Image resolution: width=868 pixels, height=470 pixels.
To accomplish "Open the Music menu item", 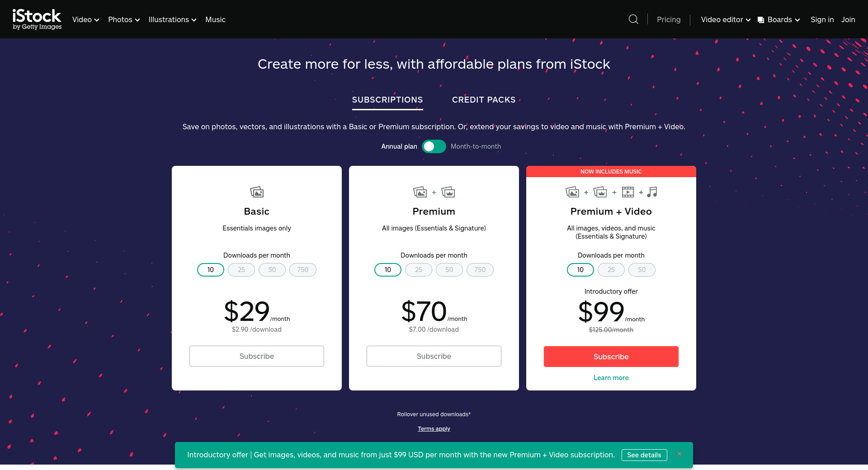I will coord(215,19).
